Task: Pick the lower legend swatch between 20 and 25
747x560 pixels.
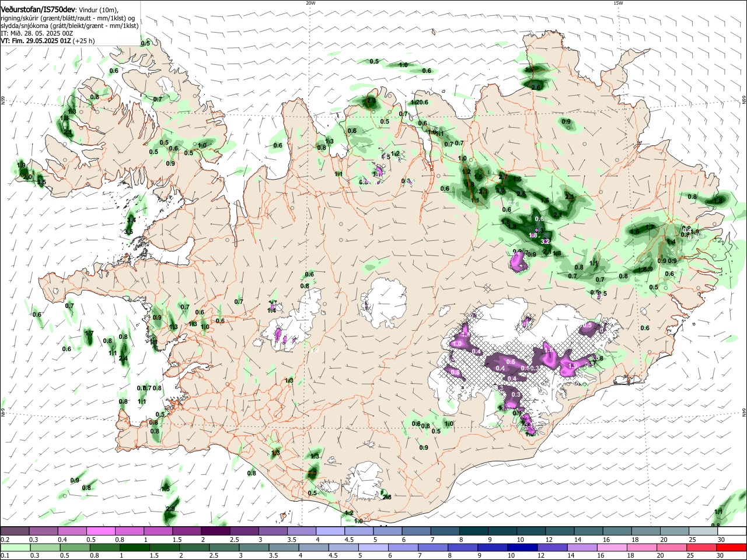Action: coord(672,547)
